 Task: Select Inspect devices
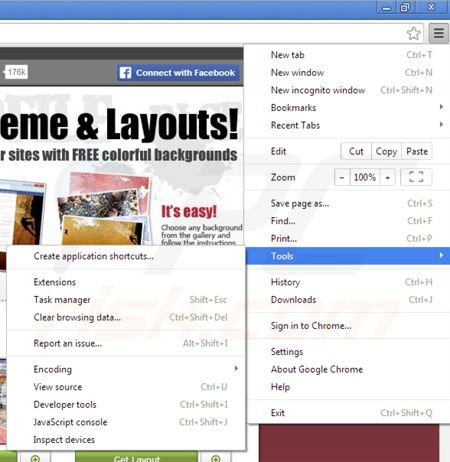coord(126,440)
